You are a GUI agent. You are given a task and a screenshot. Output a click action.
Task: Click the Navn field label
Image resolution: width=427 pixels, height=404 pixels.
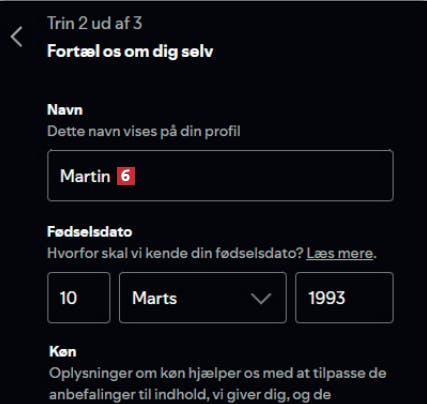65,110
